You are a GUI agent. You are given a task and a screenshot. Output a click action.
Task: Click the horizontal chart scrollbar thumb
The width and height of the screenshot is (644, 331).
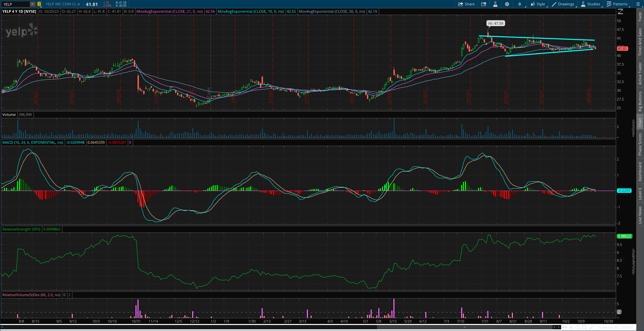(x=465, y=327)
